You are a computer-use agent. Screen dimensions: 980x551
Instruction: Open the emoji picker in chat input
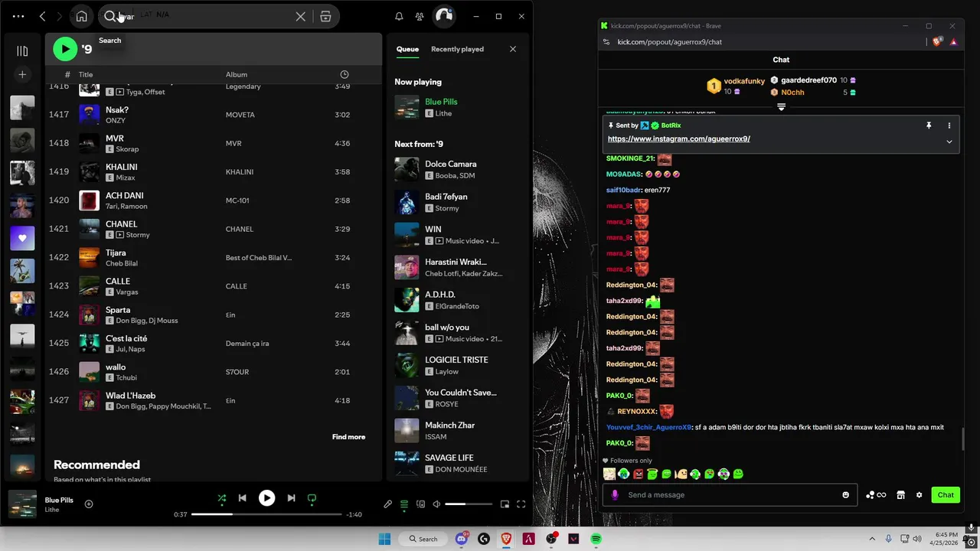pyautogui.click(x=845, y=495)
